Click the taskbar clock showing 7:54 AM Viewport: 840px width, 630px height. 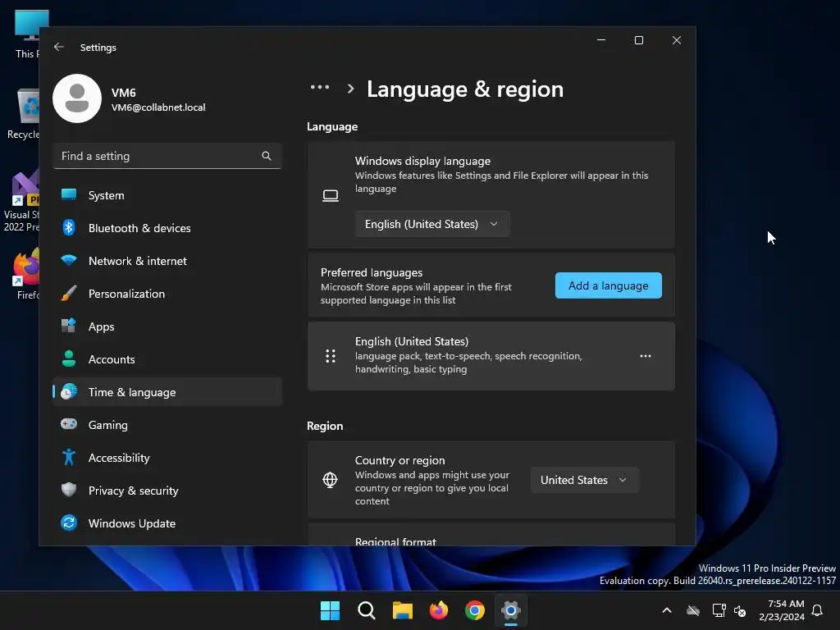[x=782, y=610]
